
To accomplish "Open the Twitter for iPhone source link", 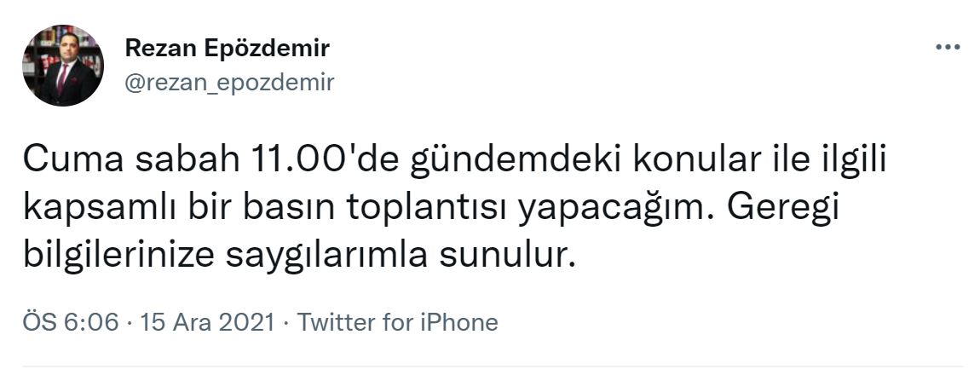I will tap(399, 322).
